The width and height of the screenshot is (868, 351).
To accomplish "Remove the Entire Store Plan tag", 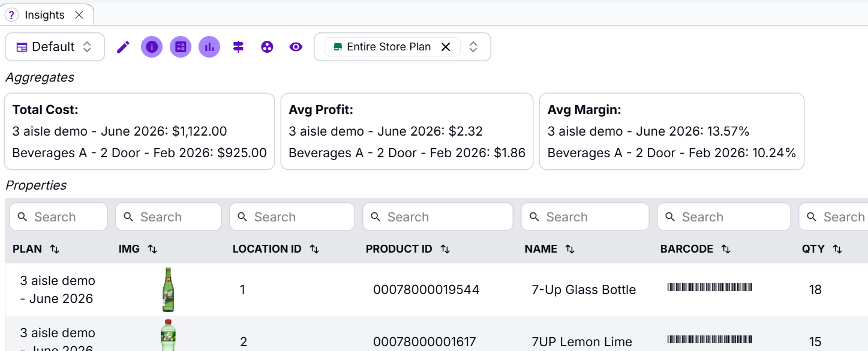I will [446, 47].
